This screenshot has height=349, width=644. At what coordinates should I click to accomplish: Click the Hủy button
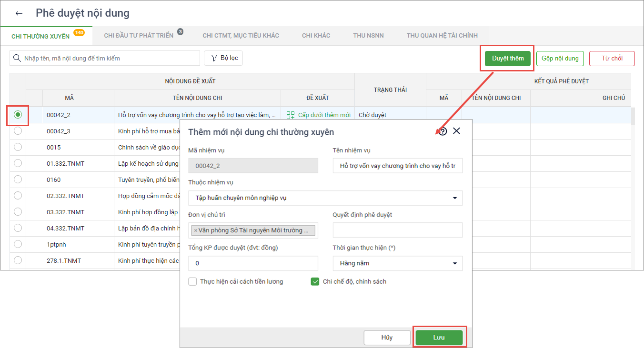coord(387,338)
